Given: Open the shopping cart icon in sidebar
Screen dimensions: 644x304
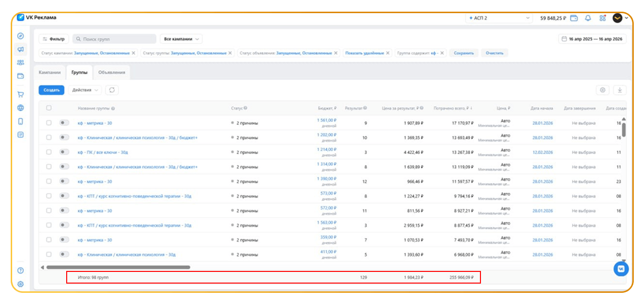Looking at the screenshot, I should tap(20, 95).
